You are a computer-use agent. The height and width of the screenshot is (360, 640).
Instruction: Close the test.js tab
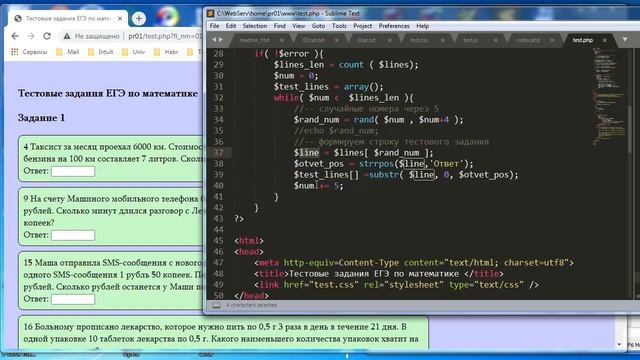(x=496, y=40)
